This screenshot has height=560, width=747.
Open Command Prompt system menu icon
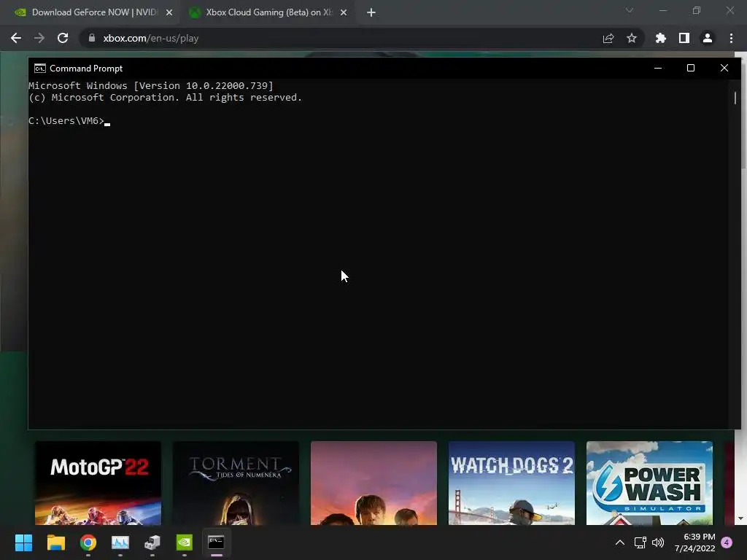pos(40,69)
